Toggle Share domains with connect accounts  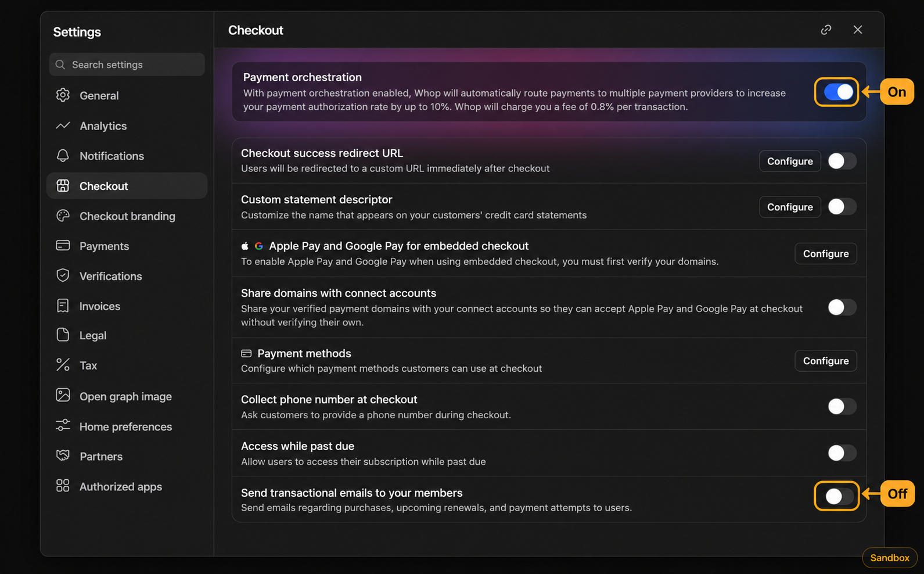[842, 307]
